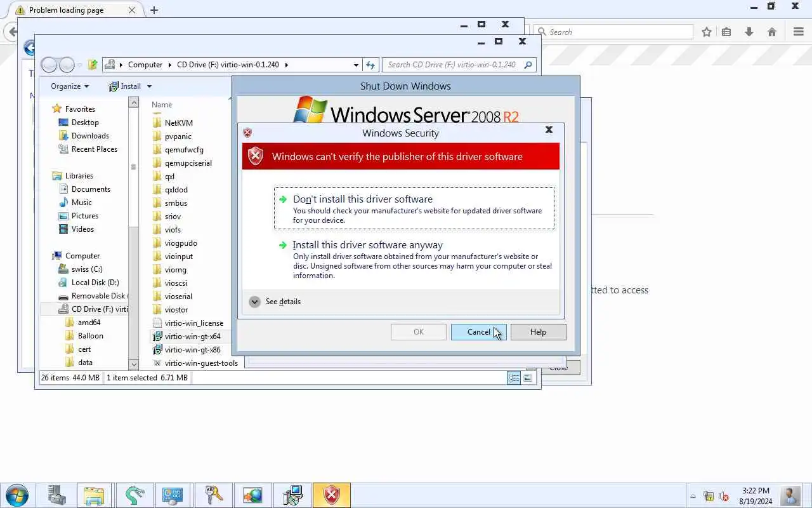
Task: Open the swiss (C:) drive
Action: [87, 269]
